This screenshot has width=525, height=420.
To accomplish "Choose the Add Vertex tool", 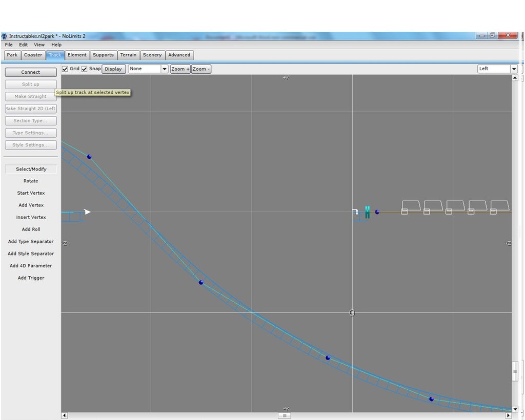I will click(x=31, y=205).
